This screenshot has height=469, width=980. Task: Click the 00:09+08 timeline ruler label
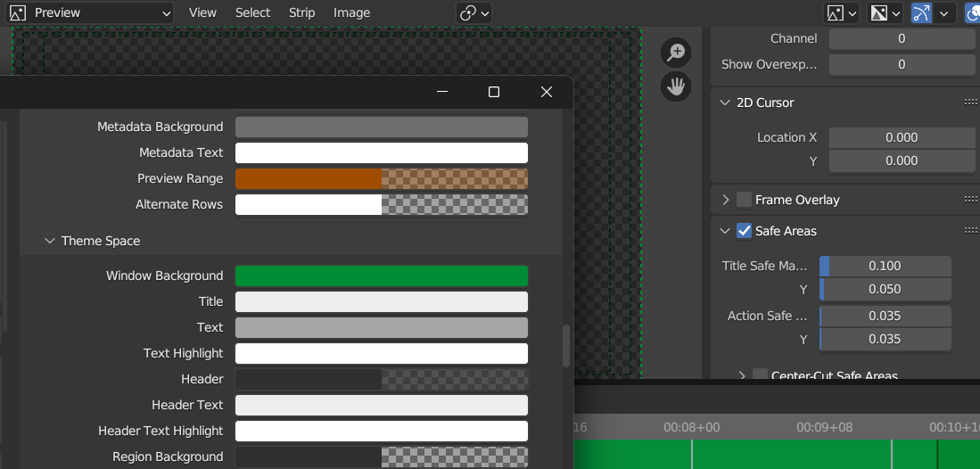pyautogui.click(x=824, y=427)
